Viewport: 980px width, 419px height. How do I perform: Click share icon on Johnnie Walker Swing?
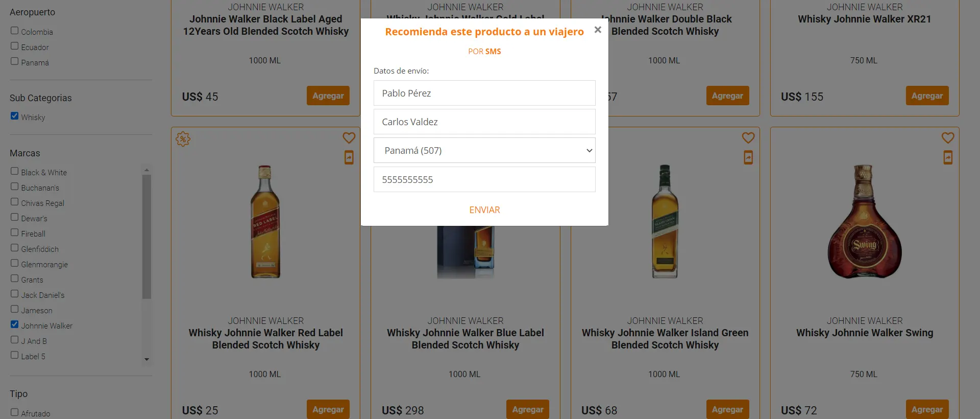pyautogui.click(x=948, y=157)
